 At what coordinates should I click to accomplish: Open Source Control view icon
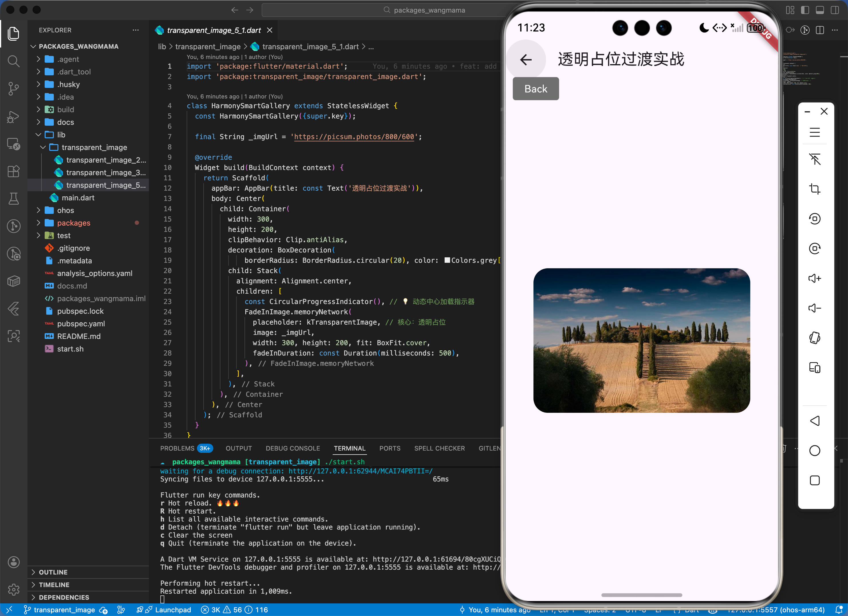click(13, 88)
